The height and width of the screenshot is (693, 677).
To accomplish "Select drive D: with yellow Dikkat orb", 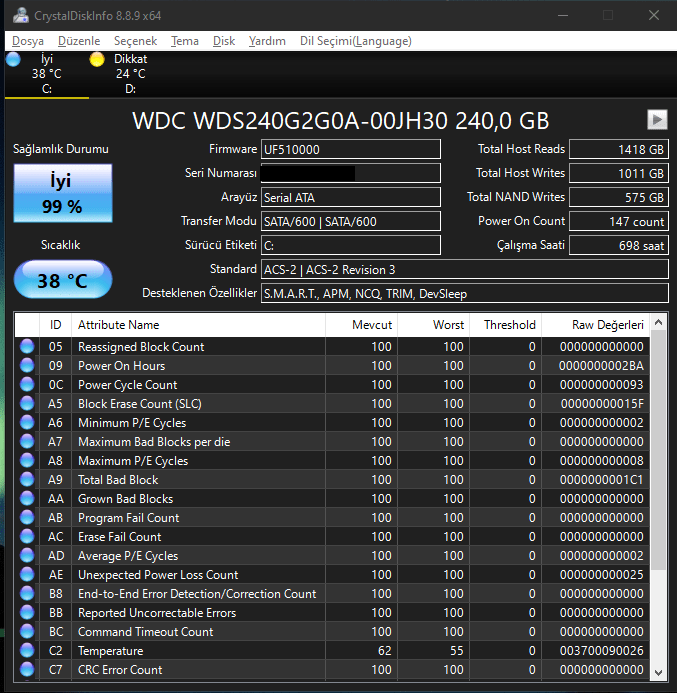I will [130, 73].
